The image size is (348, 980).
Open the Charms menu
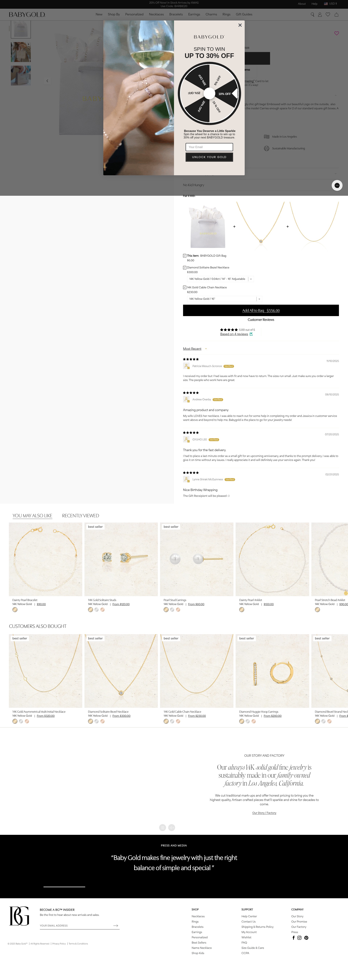[x=211, y=14]
